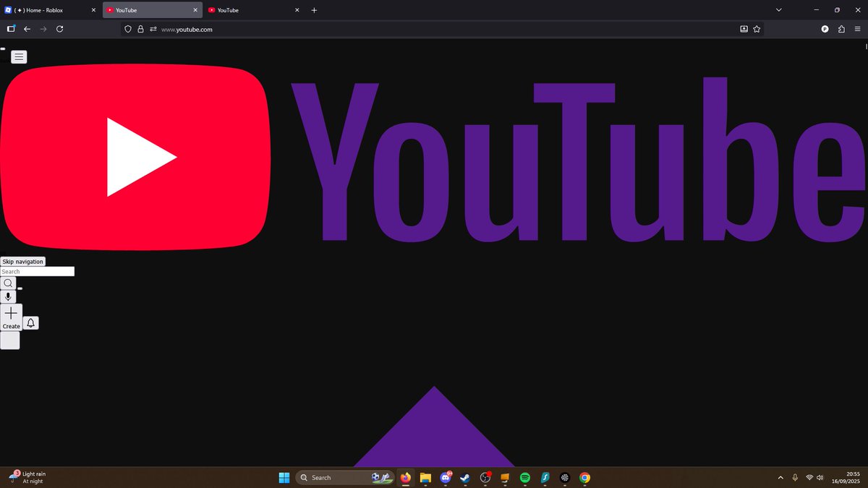Show site info via the padlock icon
The height and width of the screenshot is (488, 868).
pyautogui.click(x=140, y=29)
